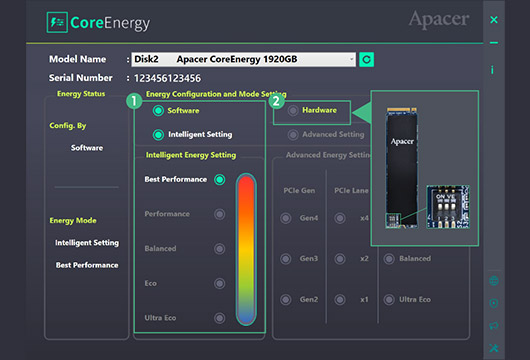This screenshot has height=360, width=530.
Task: Select PCIe Gen4 option
Action: pos(286,218)
